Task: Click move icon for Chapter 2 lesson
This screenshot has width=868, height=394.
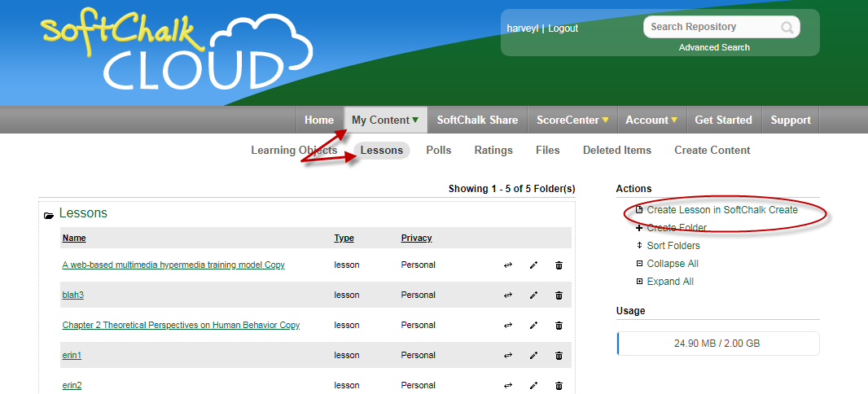Action: (x=507, y=326)
